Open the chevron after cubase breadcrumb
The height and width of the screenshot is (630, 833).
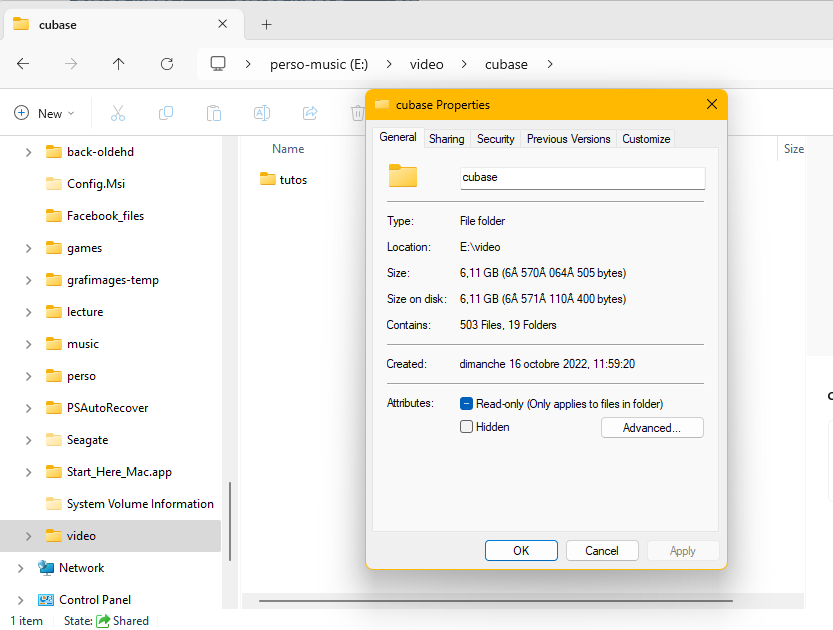click(550, 64)
